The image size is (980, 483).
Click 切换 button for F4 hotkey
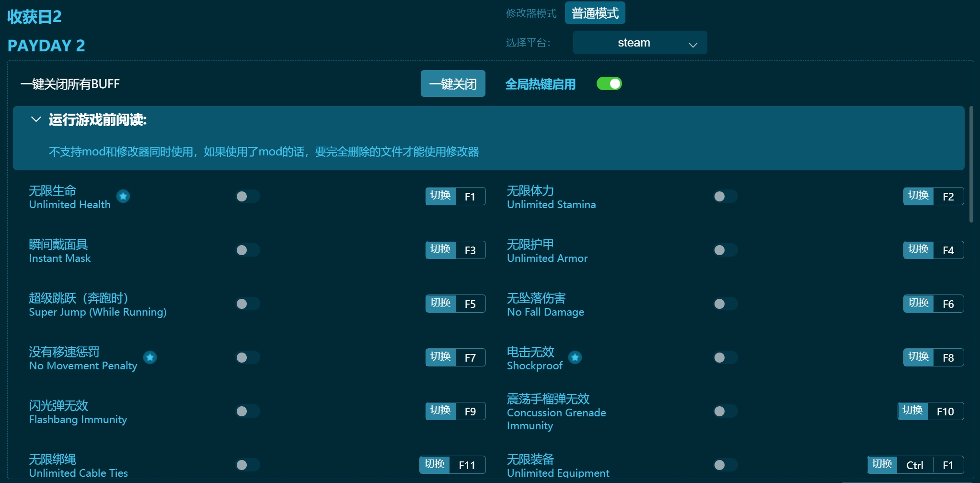[x=919, y=250]
